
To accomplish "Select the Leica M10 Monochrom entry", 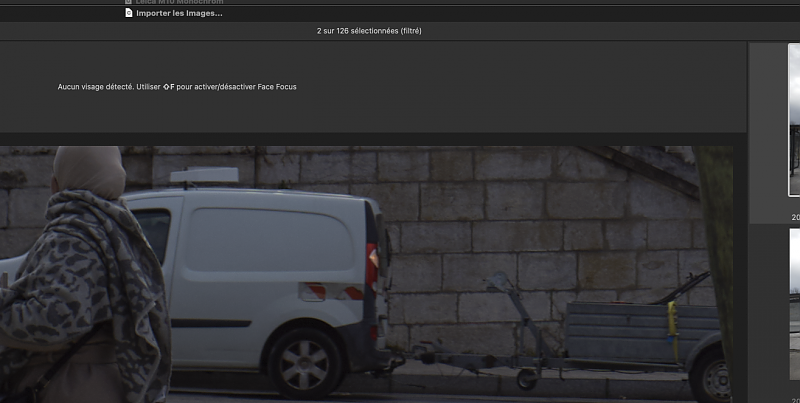I will click(179, 2).
